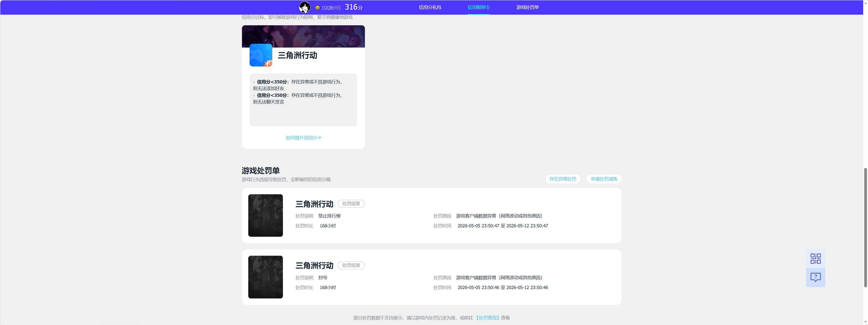This screenshot has width=868, height=325.
Task: Click the 则无法添加好友 restriction line
Action: [268, 88]
